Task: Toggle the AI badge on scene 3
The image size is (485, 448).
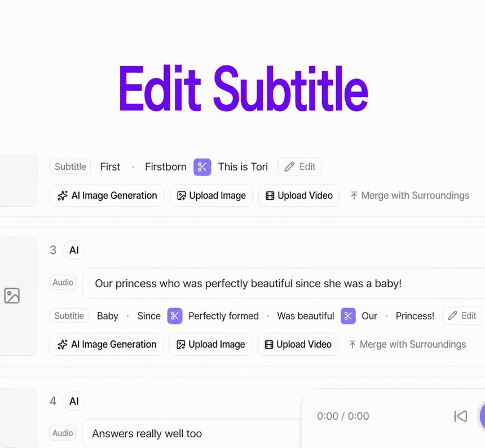Action: (x=74, y=250)
